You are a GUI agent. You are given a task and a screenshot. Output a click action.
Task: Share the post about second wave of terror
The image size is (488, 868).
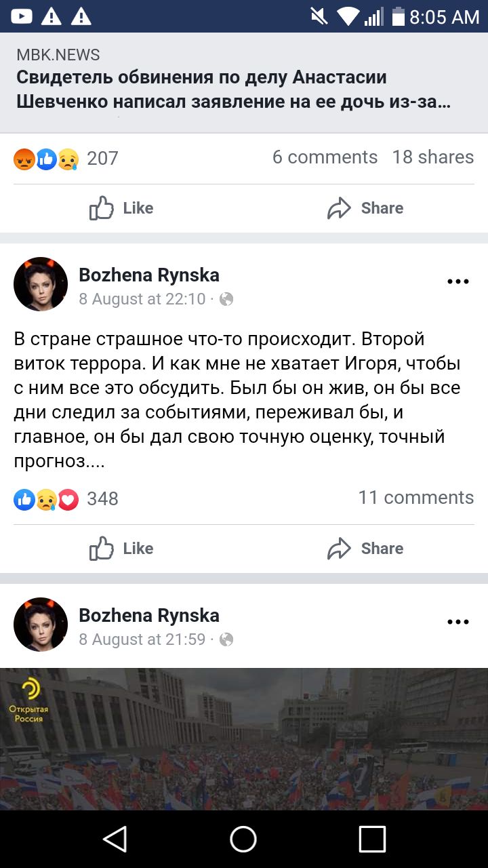(x=365, y=549)
